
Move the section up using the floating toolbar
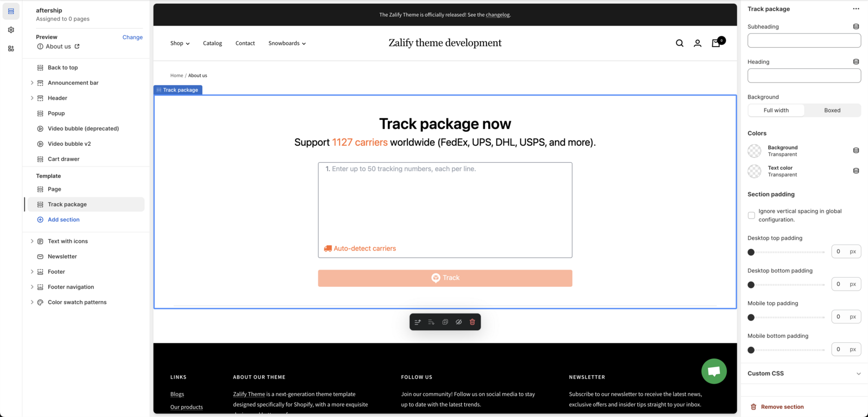click(418, 322)
